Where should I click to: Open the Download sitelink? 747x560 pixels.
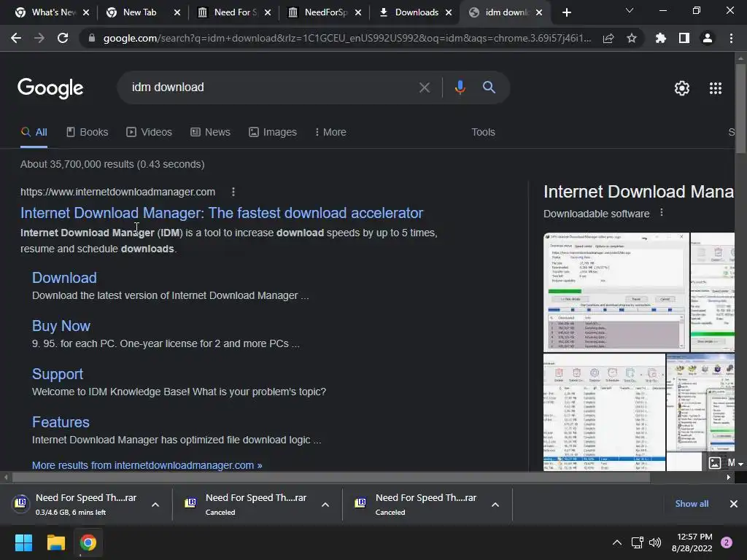tap(64, 278)
